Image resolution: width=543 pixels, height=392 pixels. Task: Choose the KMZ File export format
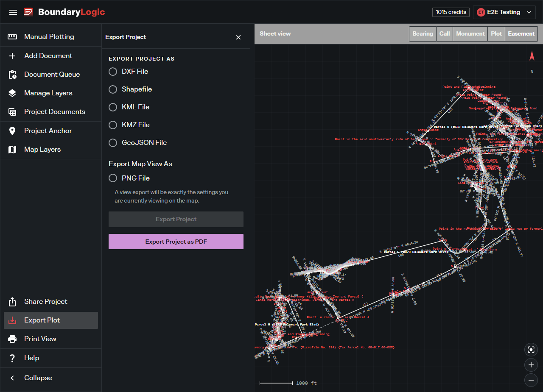click(x=113, y=125)
